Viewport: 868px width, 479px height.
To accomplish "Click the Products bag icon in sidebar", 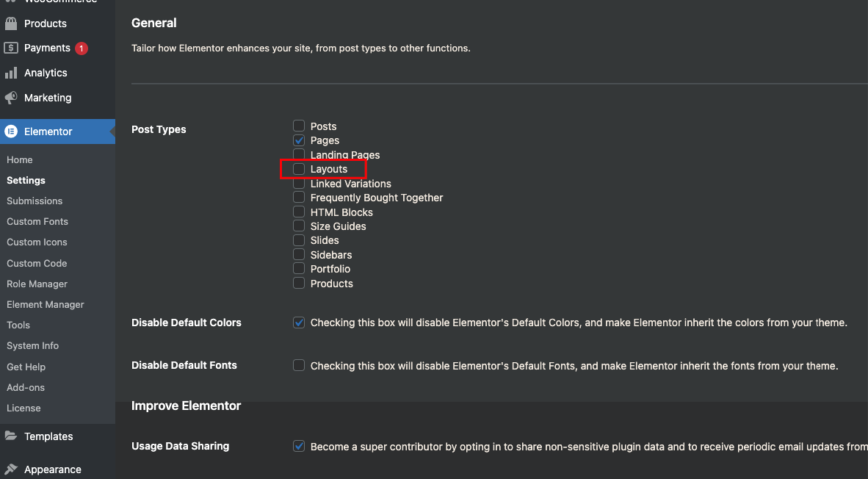I will (x=11, y=24).
